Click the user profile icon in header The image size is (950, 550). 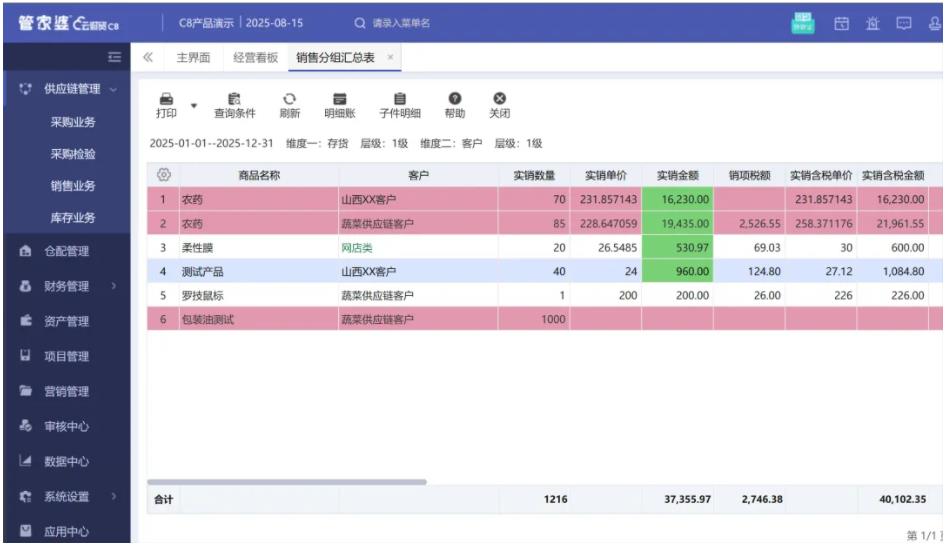coord(935,24)
